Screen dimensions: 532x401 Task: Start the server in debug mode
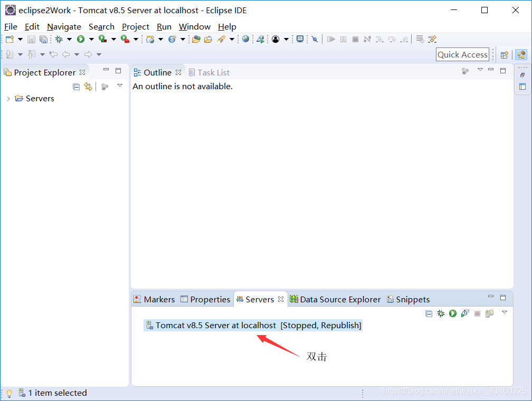pyautogui.click(x=441, y=313)
